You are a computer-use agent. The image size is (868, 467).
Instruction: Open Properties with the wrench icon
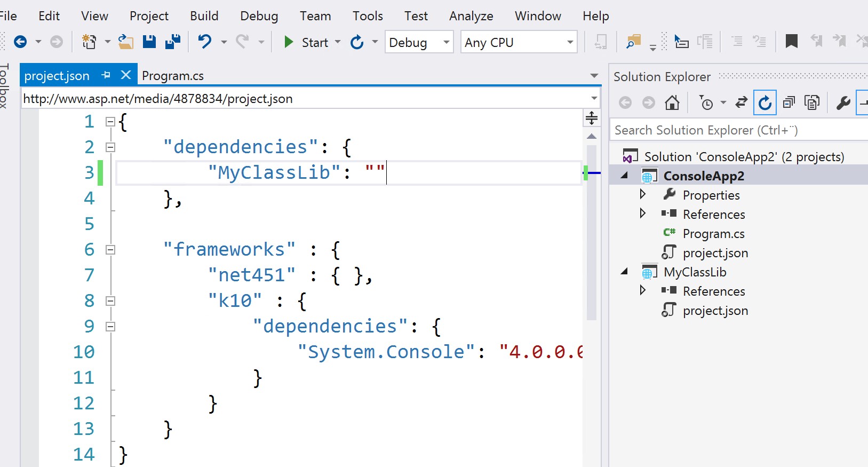click(843, 102)
